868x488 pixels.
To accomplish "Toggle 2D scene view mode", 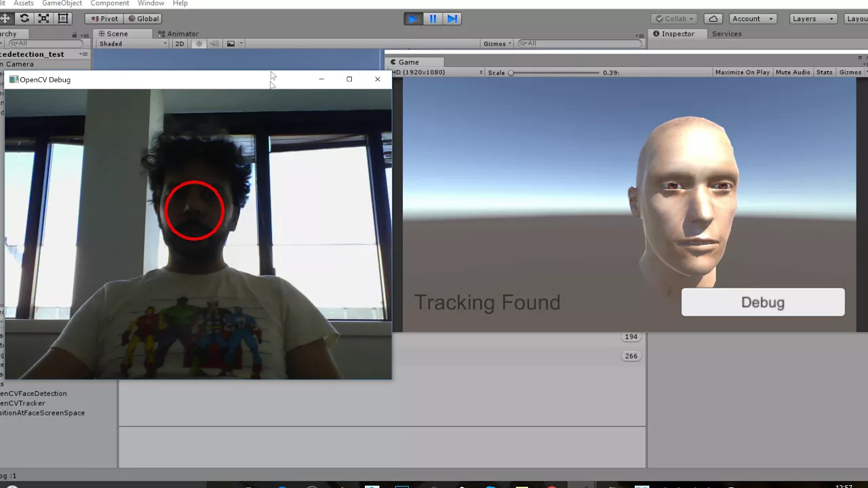I will 180,43.
